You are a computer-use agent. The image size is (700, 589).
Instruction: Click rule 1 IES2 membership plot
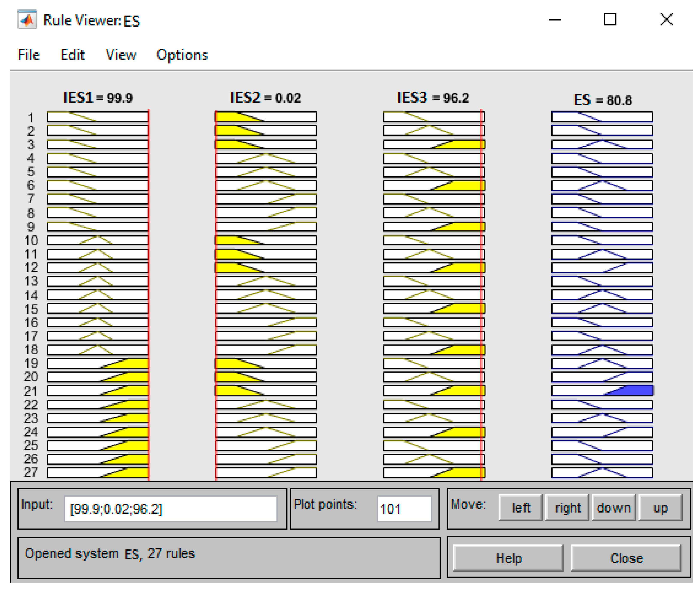click(x=266, y=117)
